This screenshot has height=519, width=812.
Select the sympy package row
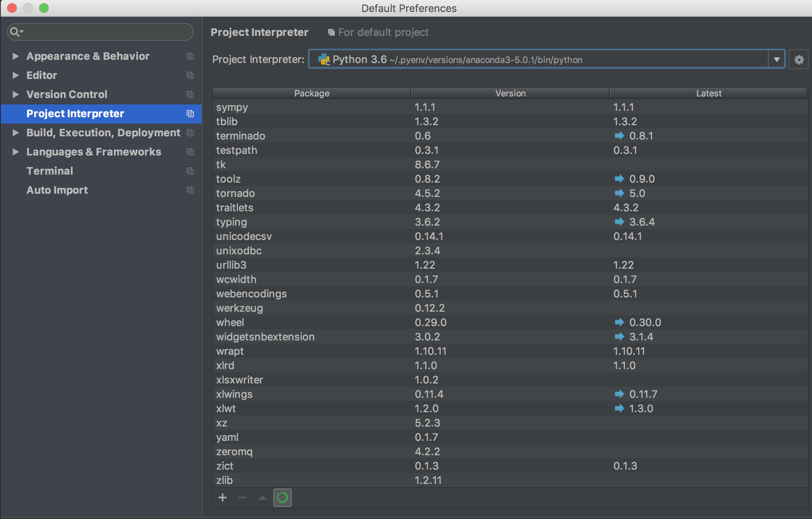(232, 107)
